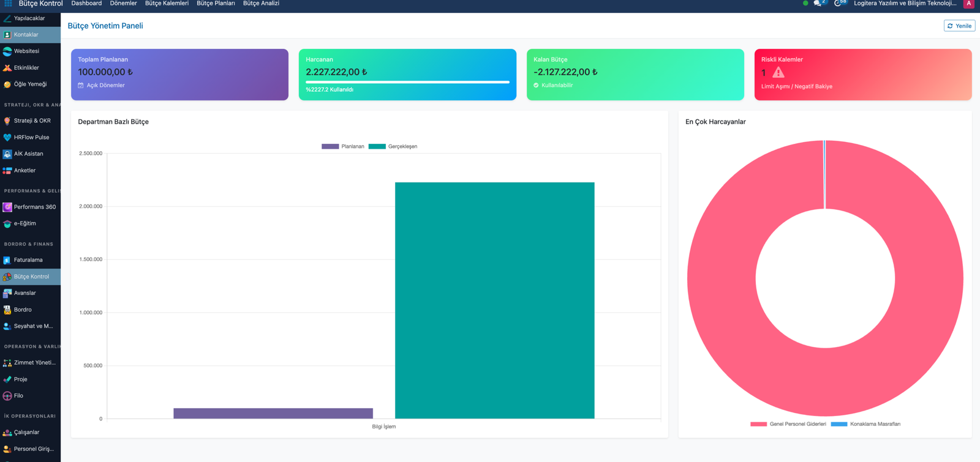980x462 pixels.
Task: Open the Dönemler menu
Action: 123,4
